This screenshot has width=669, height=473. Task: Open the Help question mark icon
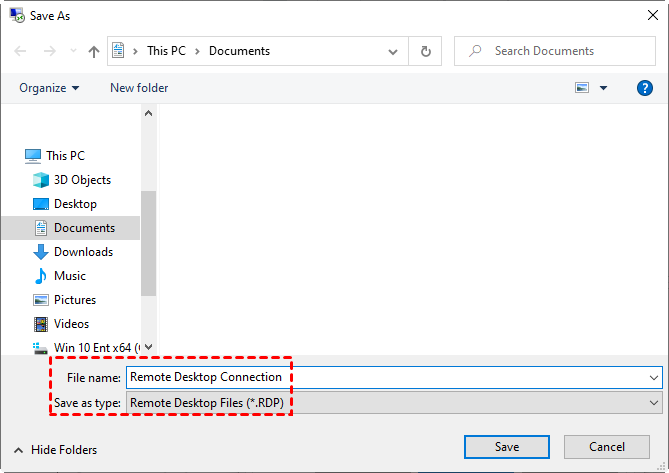(x=645, y=88)
